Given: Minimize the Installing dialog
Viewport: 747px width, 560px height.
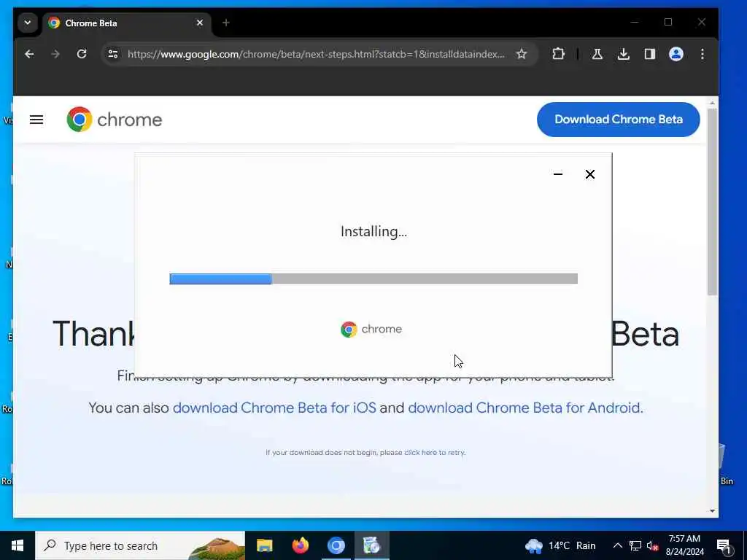Looking at the screenshot, I should click(558, 174).
